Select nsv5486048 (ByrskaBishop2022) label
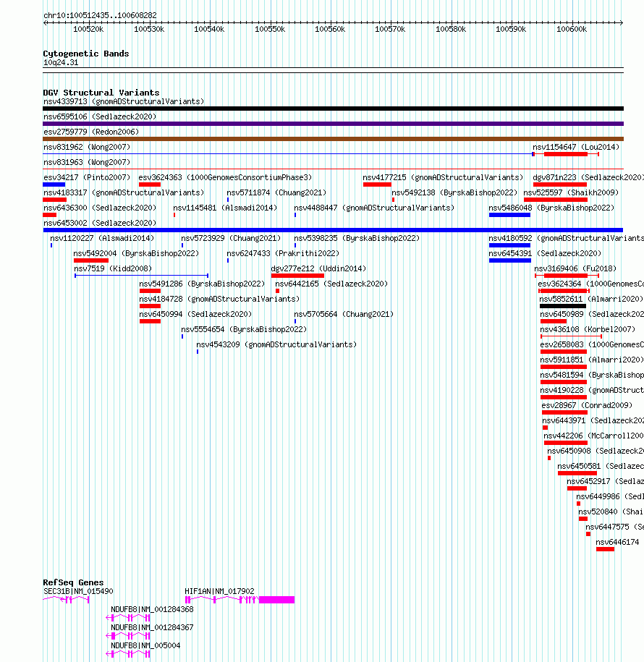 (551, 208)
